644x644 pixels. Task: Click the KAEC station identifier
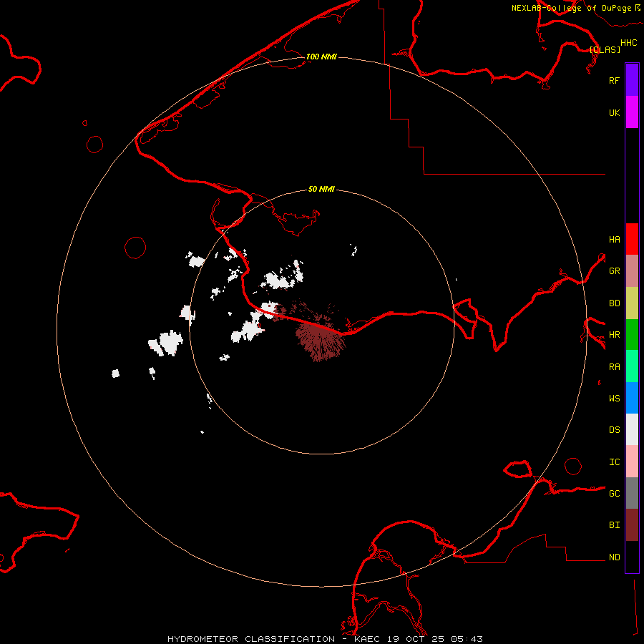(367, 639)
